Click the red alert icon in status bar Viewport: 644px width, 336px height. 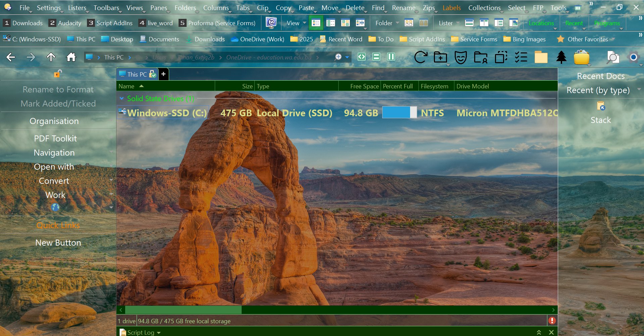(552, 321)
